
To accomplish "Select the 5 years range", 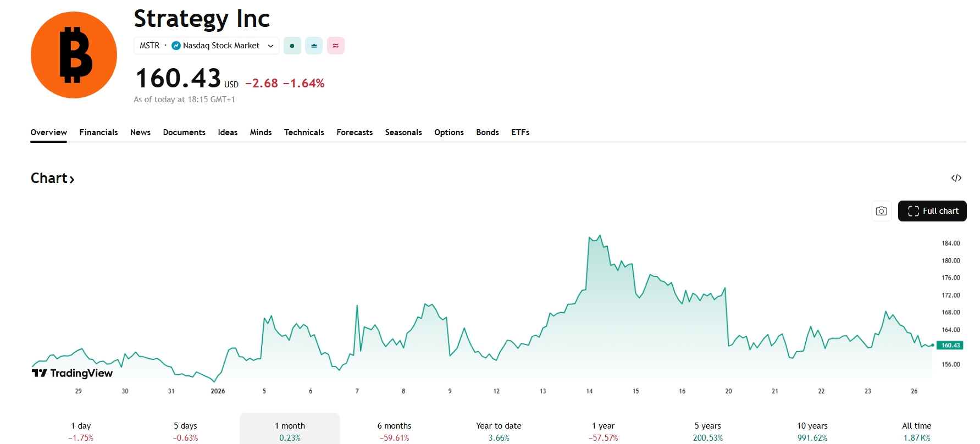I will coord(707,431).
